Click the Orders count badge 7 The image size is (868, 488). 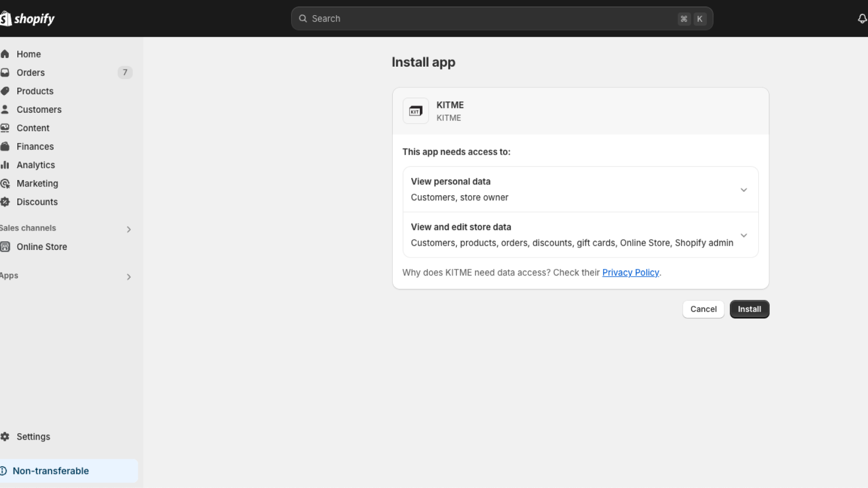pyautogui.click(x=125, y=72)
